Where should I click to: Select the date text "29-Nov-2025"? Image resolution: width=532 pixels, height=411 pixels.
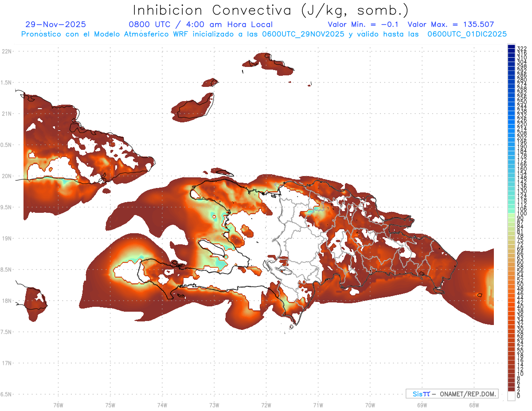pyautogui.click(x=56, y=24)
